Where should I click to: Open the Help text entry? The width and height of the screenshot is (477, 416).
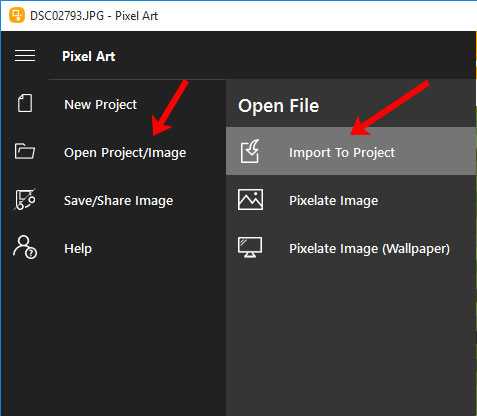coord(78,249)
